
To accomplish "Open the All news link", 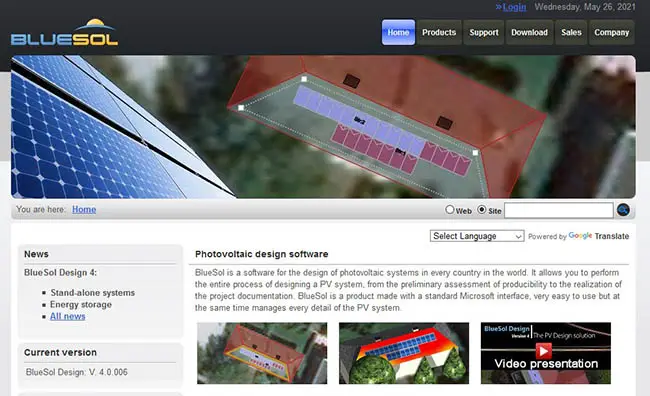I will click(x=68, y=316).
